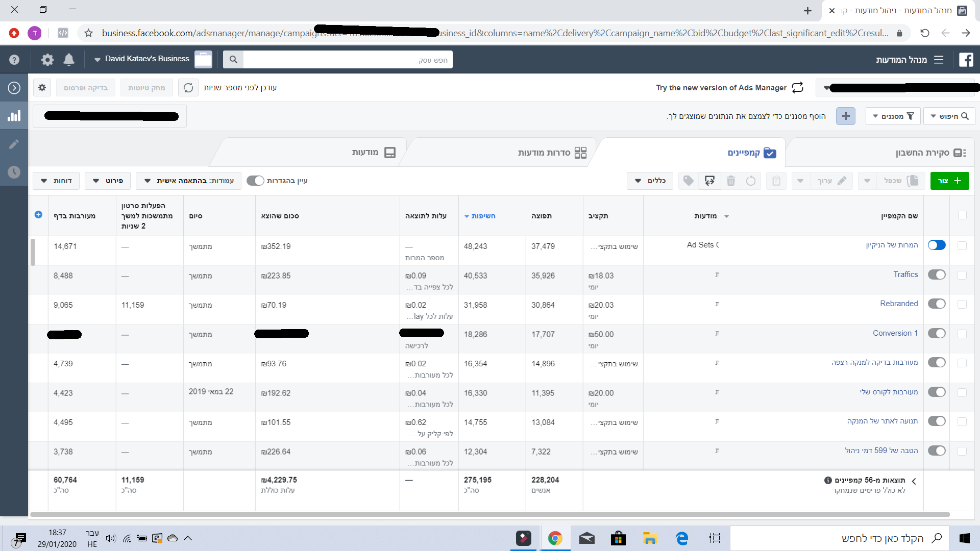Click the Windows taskbar search box

coord(840,538)
